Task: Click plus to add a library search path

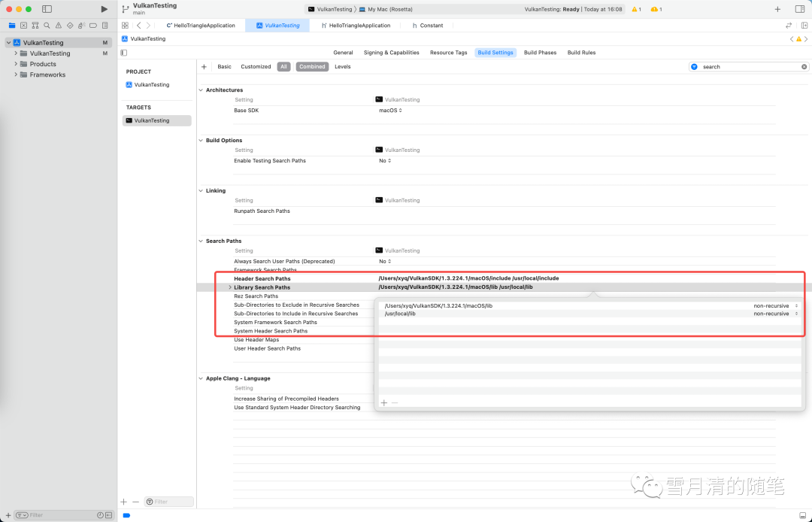Action: (x=383, y=403)
